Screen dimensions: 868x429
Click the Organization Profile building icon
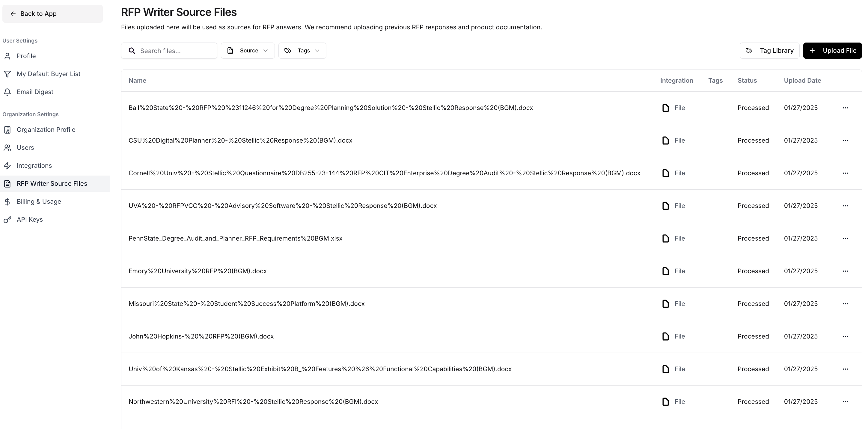pyautogui.click(x=7, y=129)
